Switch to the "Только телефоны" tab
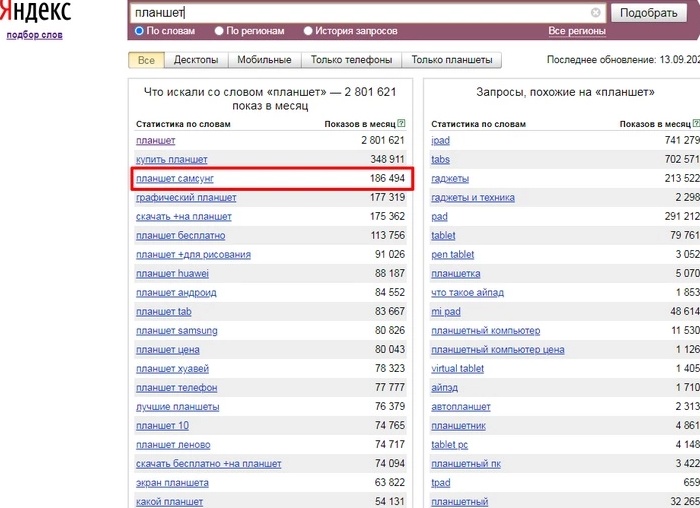Viewport: 700px width, 508px height. pos(351,60)
